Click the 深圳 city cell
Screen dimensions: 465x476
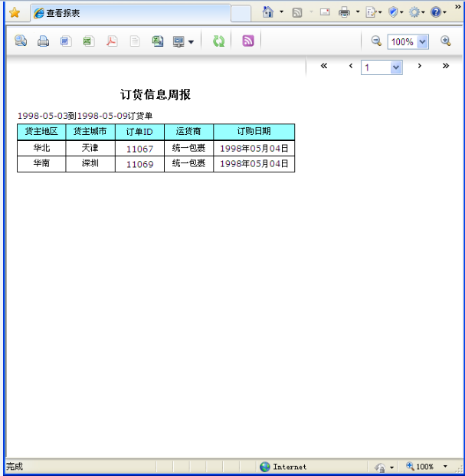(x=90, y=163)
